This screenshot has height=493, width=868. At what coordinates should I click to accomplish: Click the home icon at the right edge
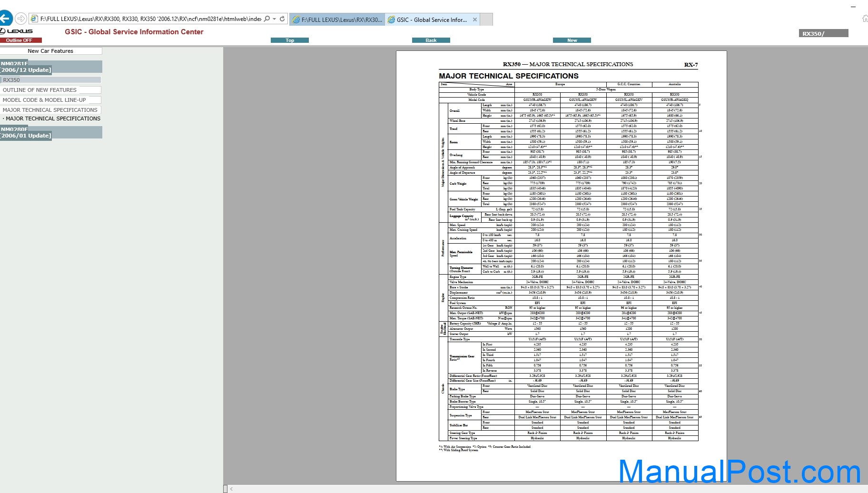click(x=865, y=19)
